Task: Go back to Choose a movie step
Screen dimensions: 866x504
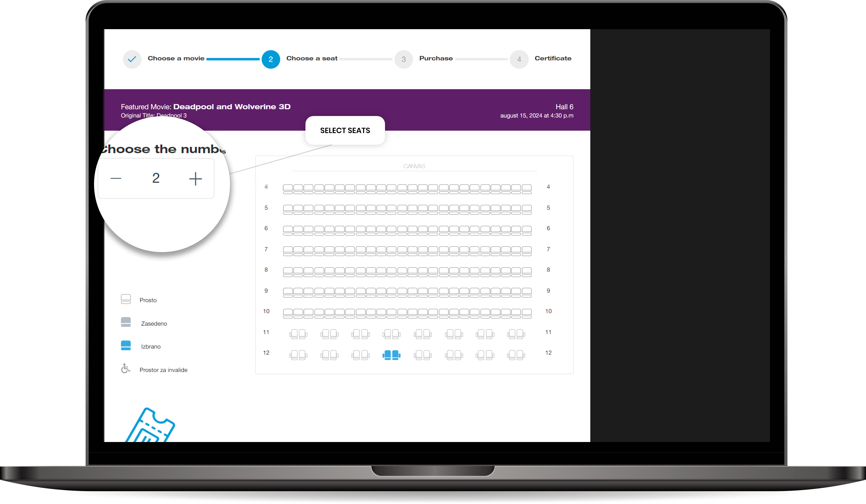Action: (132, 59)
